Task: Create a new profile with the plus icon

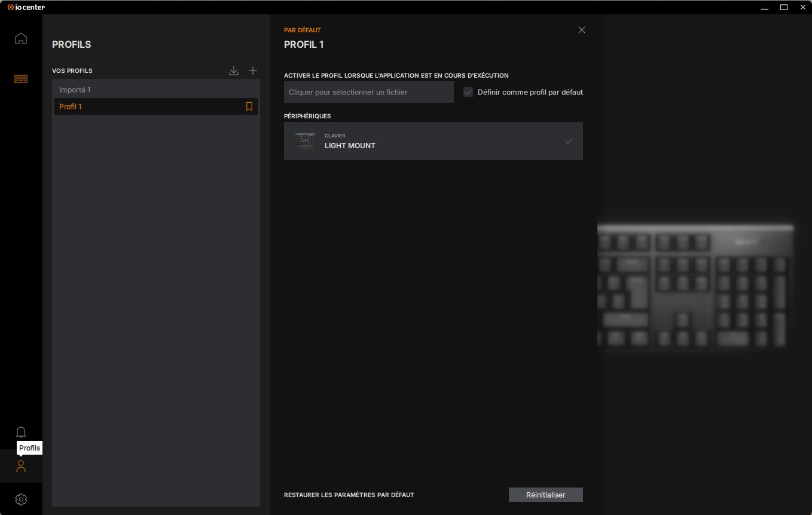Action: pos(253,70)
